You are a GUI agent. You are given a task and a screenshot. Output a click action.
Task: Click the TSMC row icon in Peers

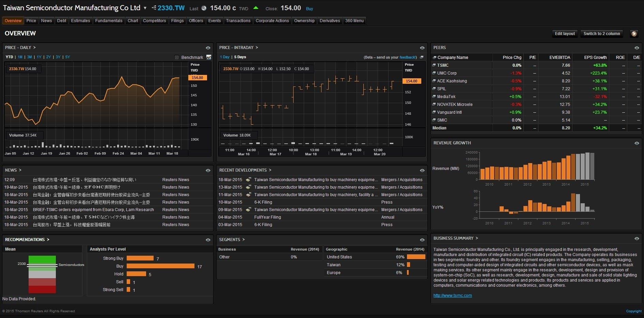[434, 65]
